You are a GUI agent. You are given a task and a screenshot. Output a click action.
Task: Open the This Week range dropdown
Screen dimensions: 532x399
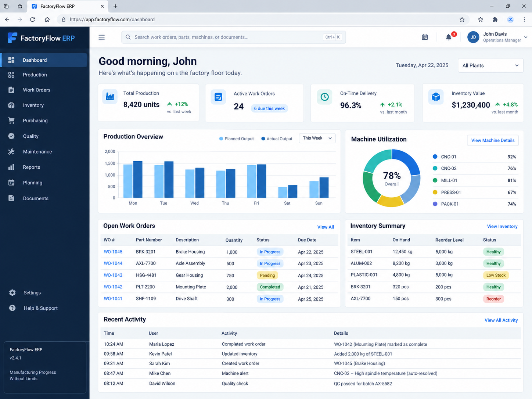pos(317,138)
